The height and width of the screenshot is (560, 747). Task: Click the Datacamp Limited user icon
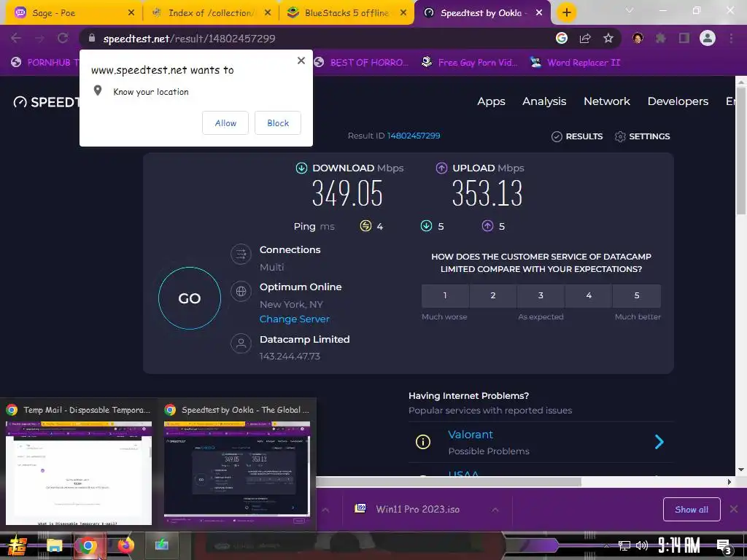[x=241, y=343]
